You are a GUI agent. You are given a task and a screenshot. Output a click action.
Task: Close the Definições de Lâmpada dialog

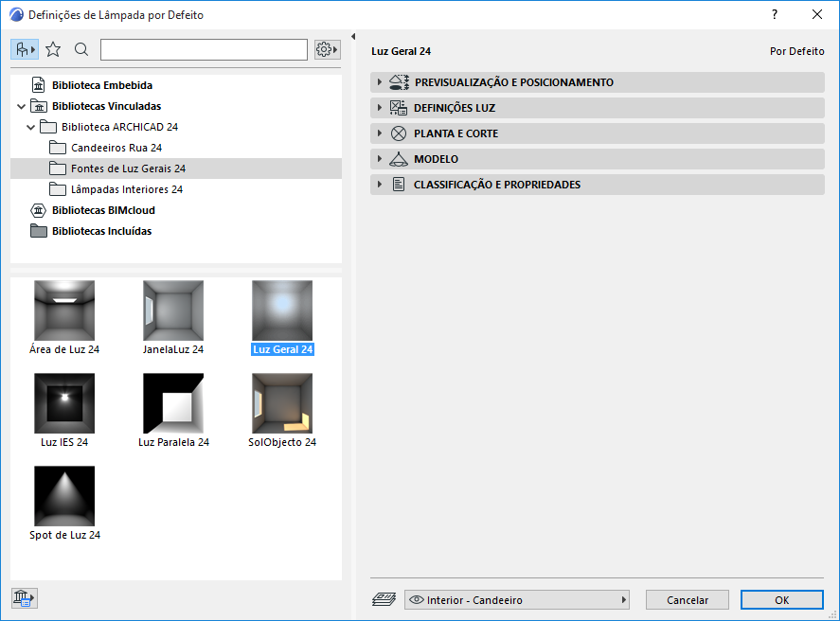(817, 14)
